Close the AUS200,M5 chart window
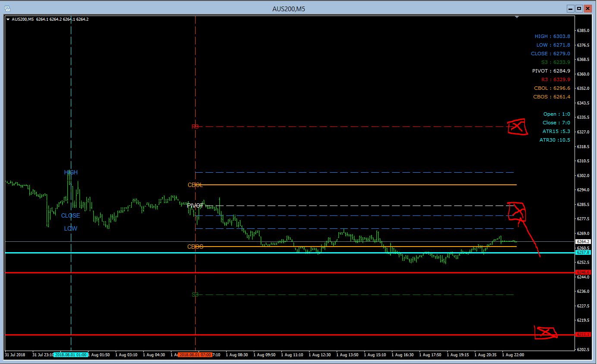This screenshot has height=364, width=597. click(x=588, y=8)
